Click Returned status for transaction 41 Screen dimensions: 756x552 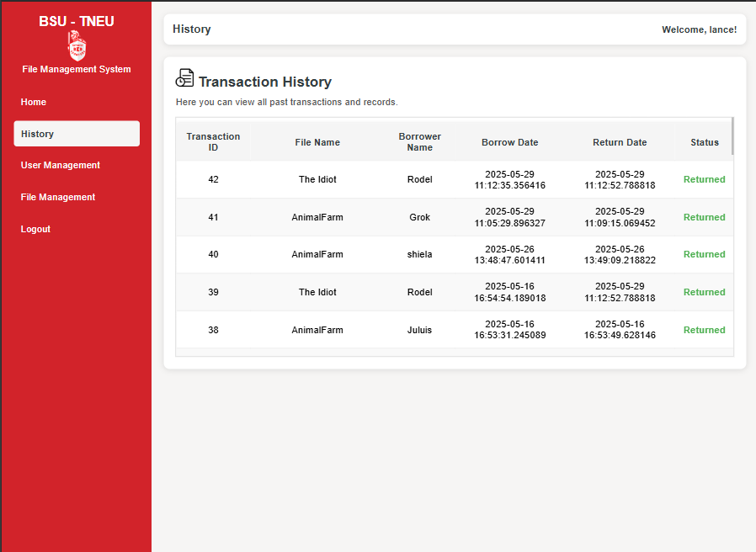click(x=704, y=217)
